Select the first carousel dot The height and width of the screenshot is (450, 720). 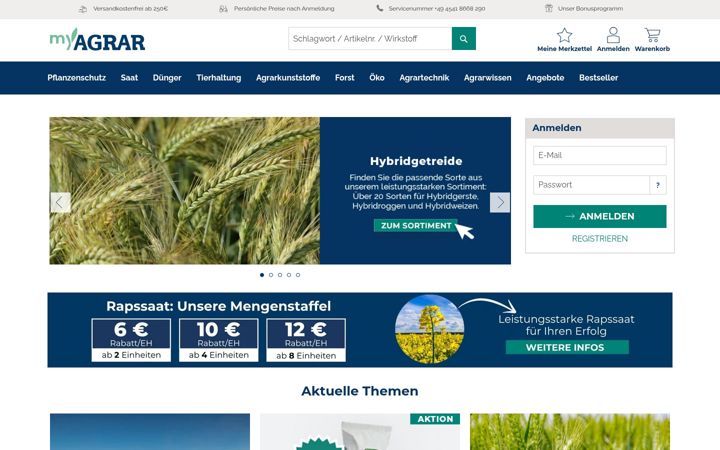262,275
